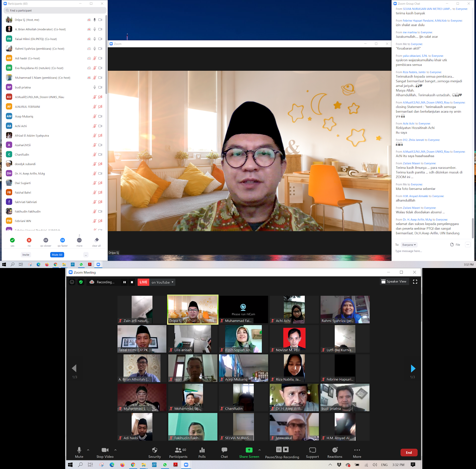Open meeting information icon
This screenshot has width=476, height=469.
click(72, 282)
